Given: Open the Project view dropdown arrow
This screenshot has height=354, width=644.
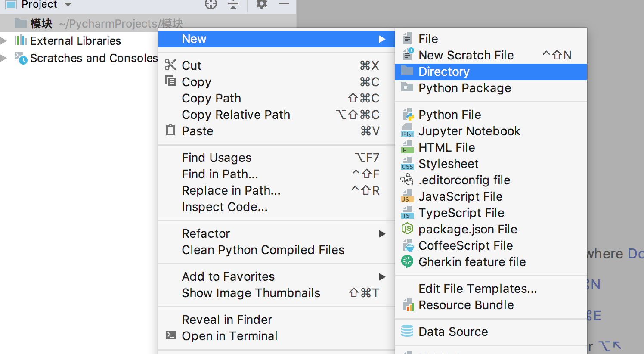Looking at the screenshot, I should (x=68, y=5).
